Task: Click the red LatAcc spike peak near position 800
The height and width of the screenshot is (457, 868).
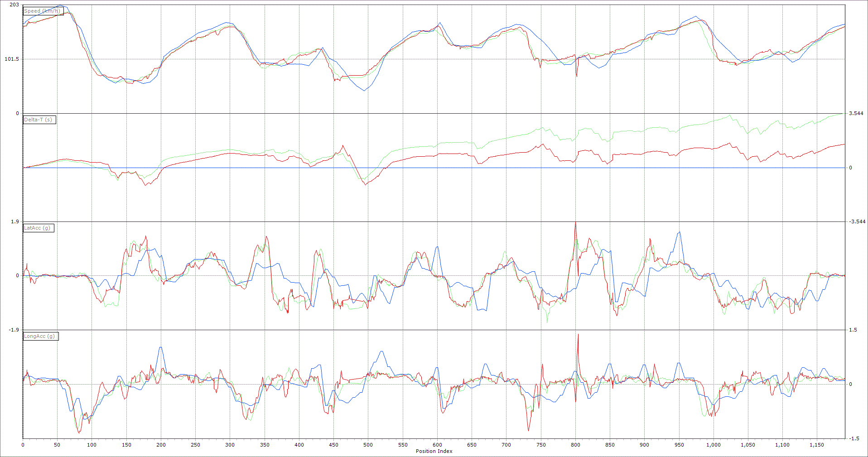Action: coord(575,222)
